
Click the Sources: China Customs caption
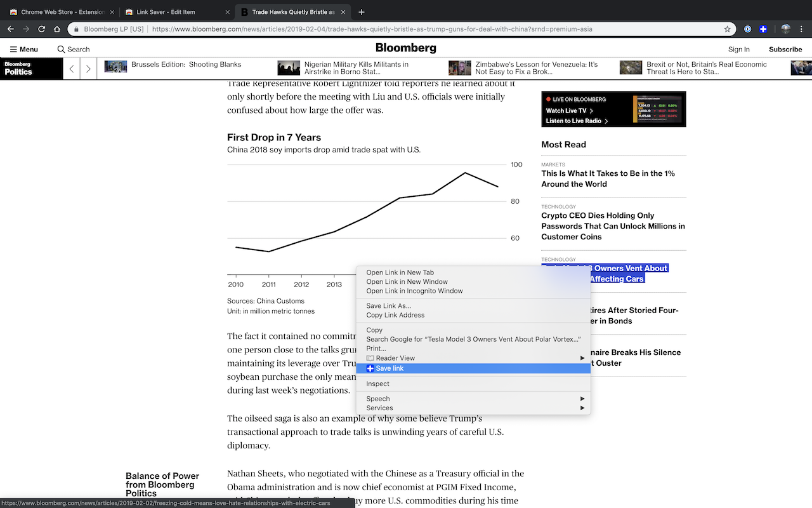[x=266, y=301]
